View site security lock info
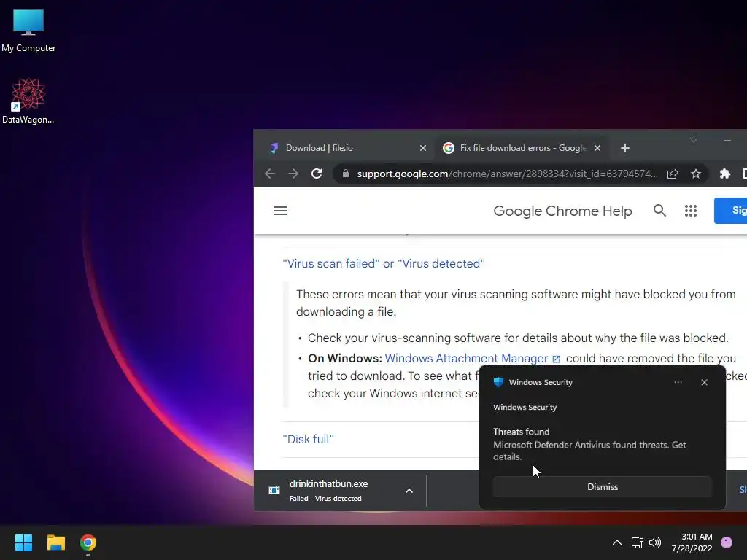The height and width of the screenshot is (560, 747). (345, 174)
